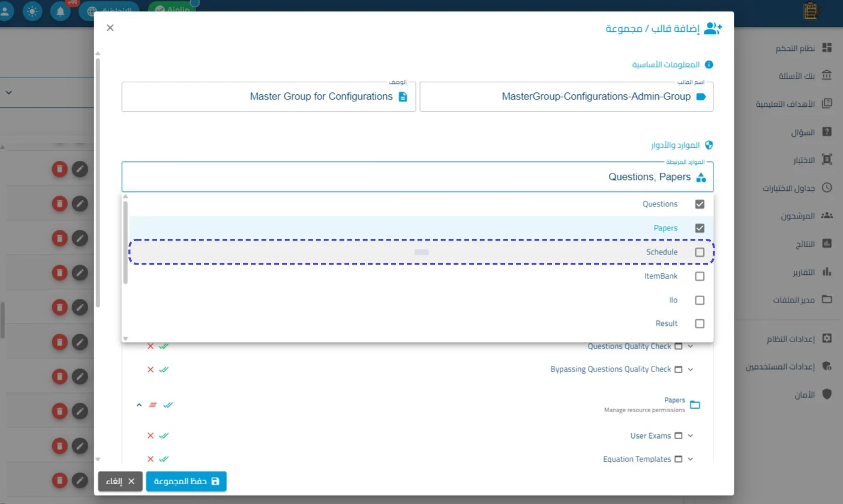
Task: Go to جداول الاختبارات in the sidebar
Action: [x=797, y=187]
